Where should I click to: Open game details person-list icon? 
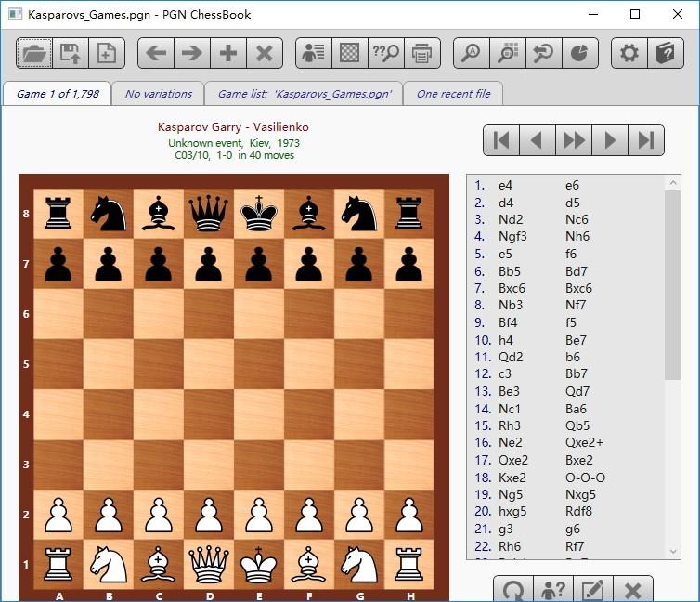(x=314, y=53)
